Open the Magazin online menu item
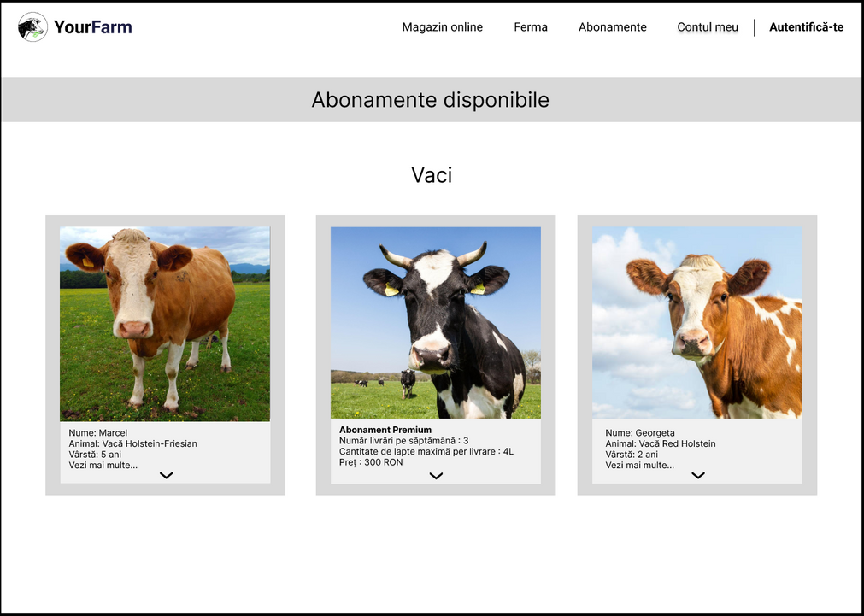 point(442,27)
